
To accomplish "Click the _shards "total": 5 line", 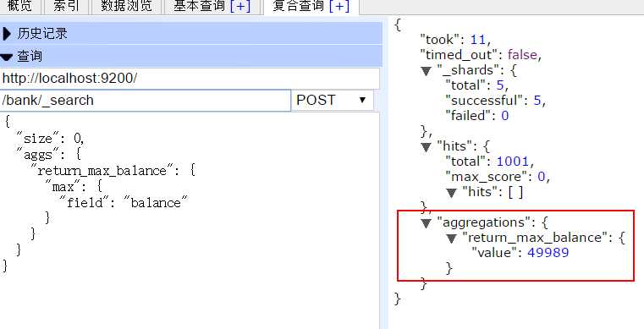I will pos(477,85).
